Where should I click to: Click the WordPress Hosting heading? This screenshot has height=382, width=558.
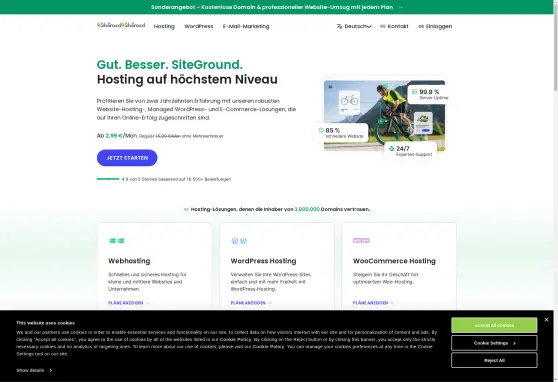click(x=263, y=261)
